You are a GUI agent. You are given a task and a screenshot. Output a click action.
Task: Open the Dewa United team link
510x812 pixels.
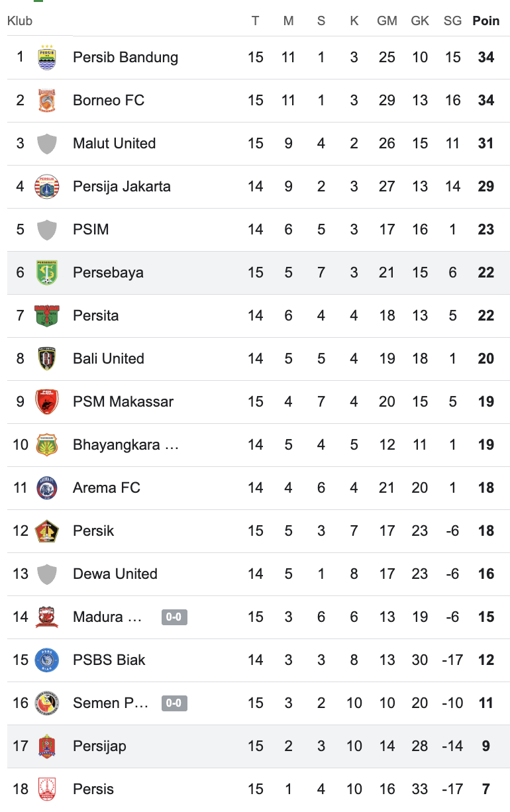tap(115, 574)
